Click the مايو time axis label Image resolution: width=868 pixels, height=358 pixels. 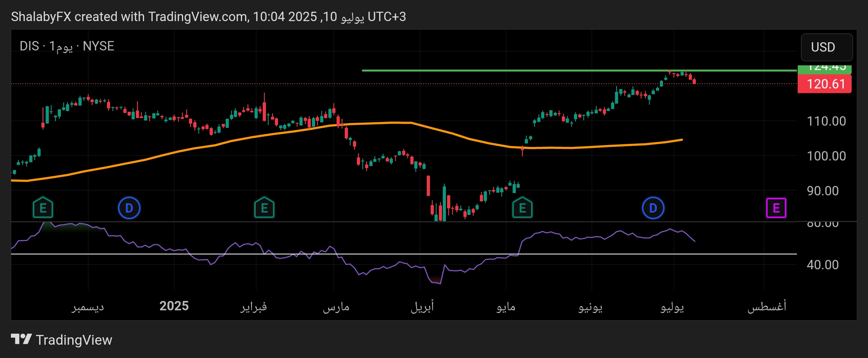pos(506,306)
